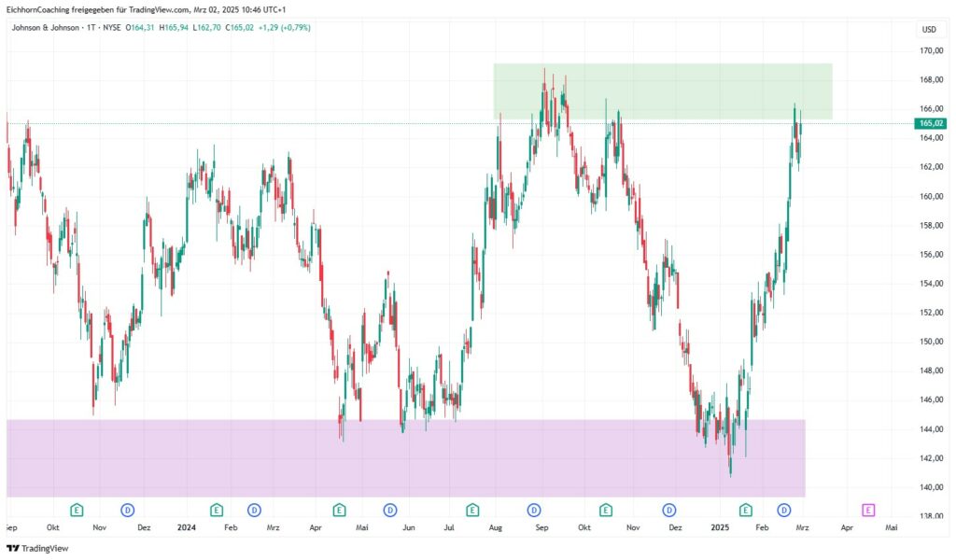The height and width of the screenshot is (560, 956).
Task: Click the purple upcoming earnings marker near Apr
Action: 868,510
